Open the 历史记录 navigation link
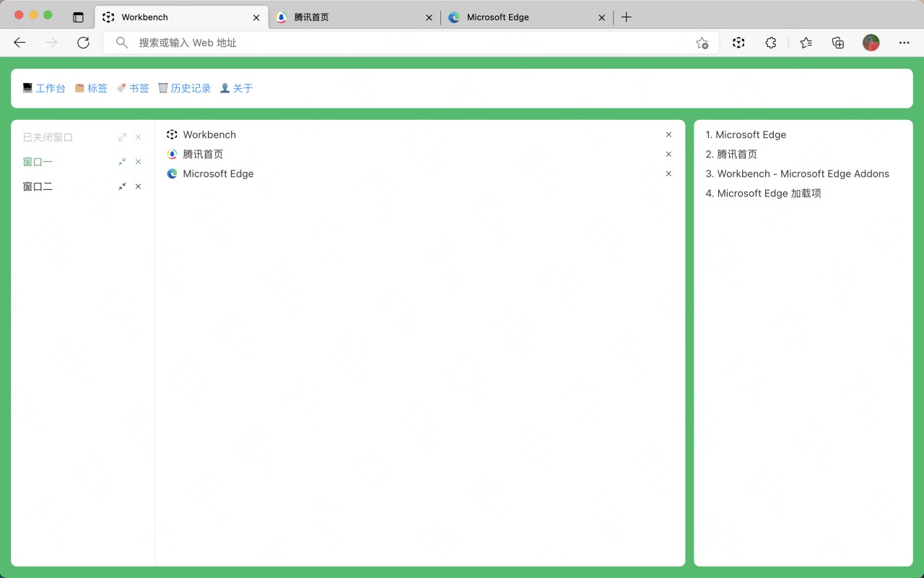Image resolution: width=924 pixels, height=578 pixels. coord(185,88)
